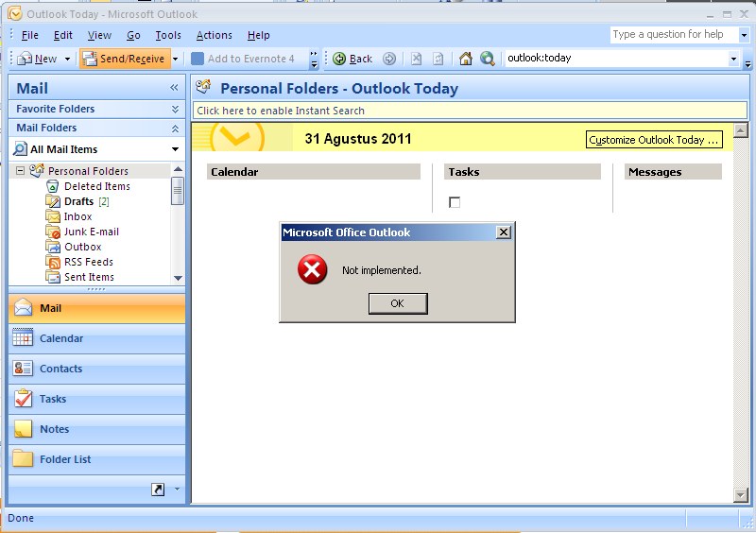Viewport: 756px width, 533px height.
Task: Open the New item dropdown arrow
Action: [x=67, y=59]
